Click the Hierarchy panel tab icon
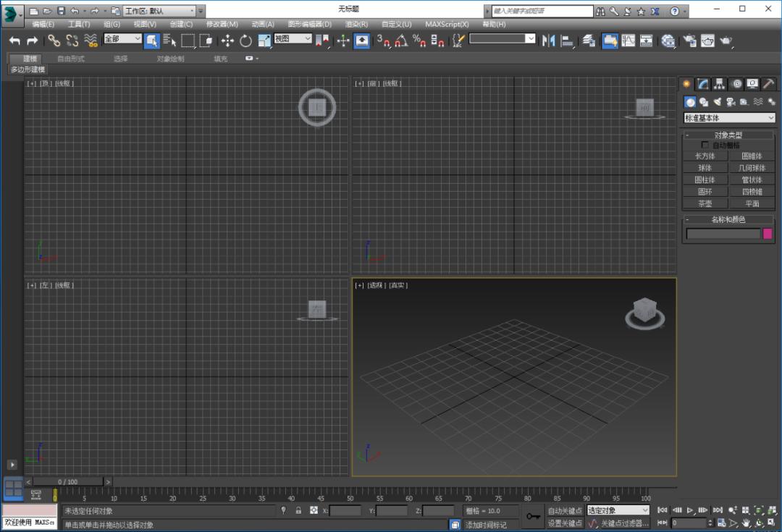The width and height of the screenshot is (782, 532). coord(719,84)
